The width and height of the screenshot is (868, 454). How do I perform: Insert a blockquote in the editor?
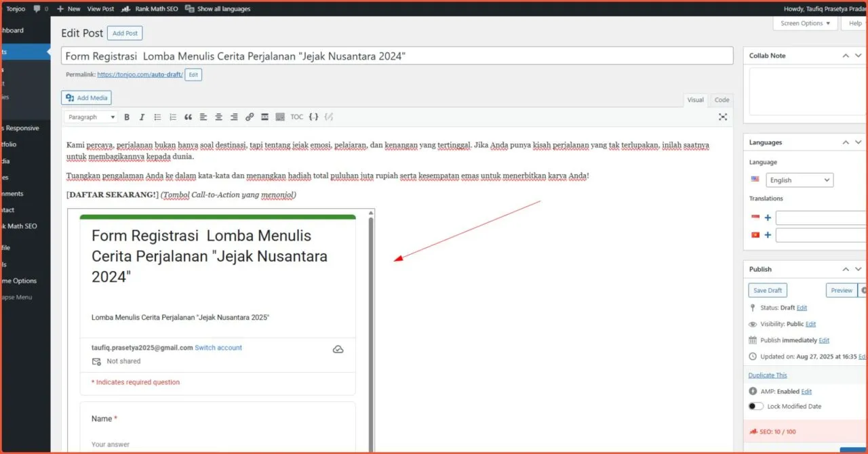click(x=188, y=117)
